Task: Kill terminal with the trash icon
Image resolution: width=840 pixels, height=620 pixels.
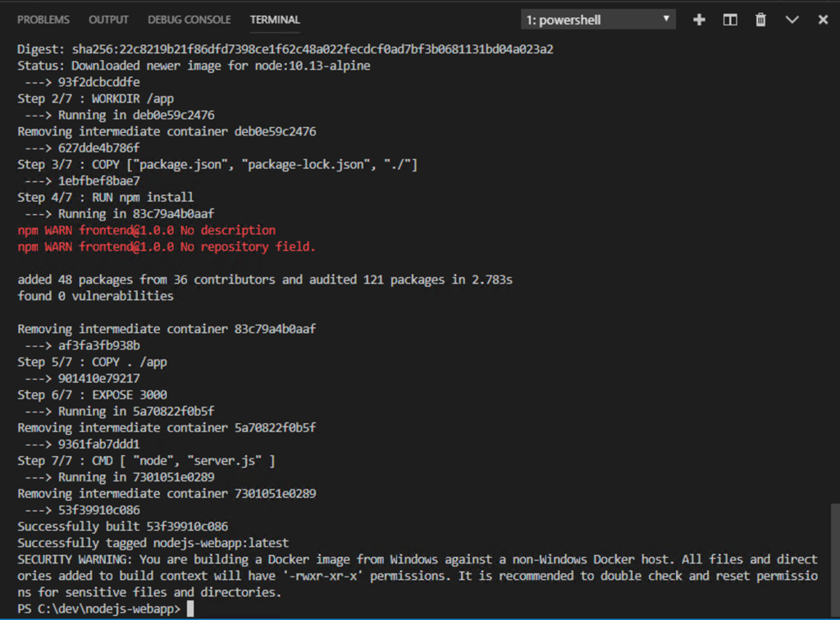Action: click(760, 20)
